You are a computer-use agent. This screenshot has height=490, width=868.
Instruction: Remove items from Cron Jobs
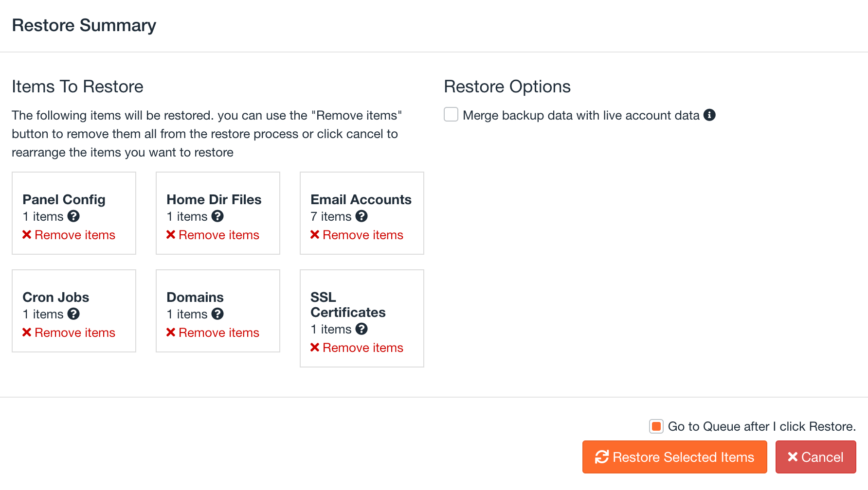pyautogui.click(x=69, y=332)
